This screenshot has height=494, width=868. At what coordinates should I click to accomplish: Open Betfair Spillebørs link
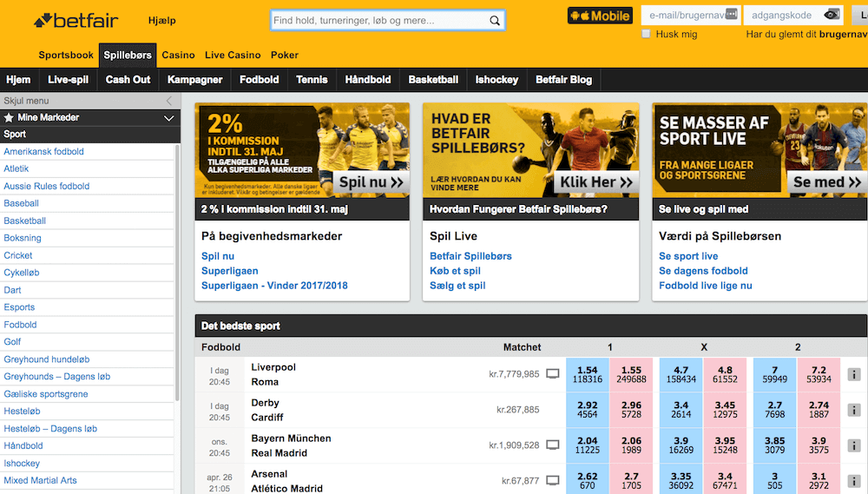pos(470,256)
